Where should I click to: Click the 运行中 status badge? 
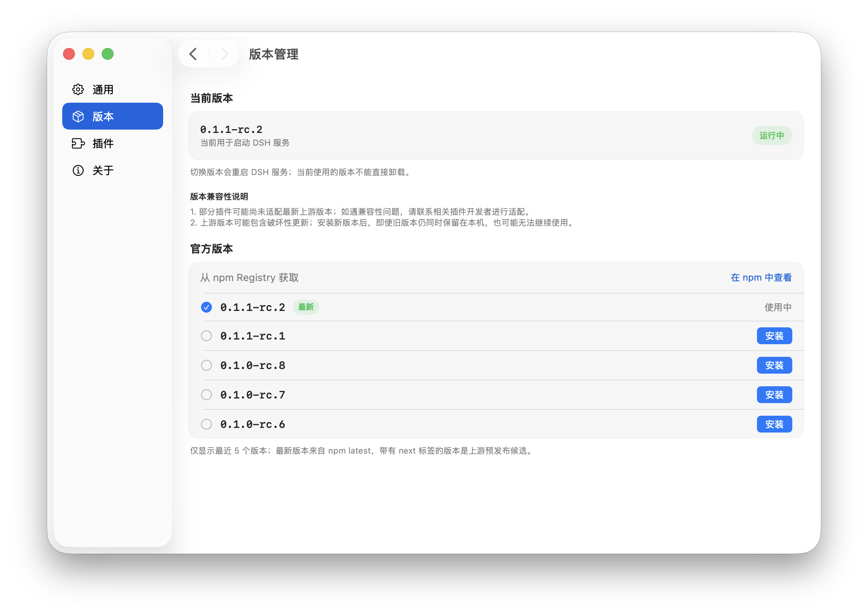(772, 135)
